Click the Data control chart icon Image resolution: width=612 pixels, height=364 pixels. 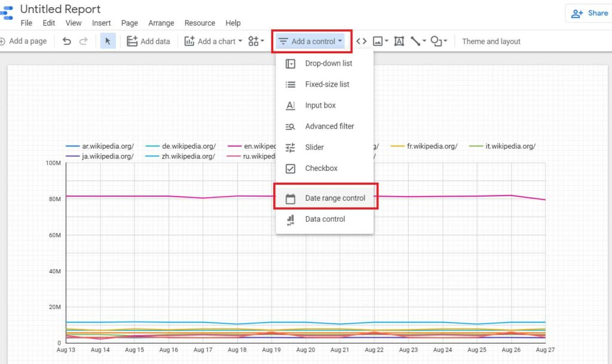(290, 220)
